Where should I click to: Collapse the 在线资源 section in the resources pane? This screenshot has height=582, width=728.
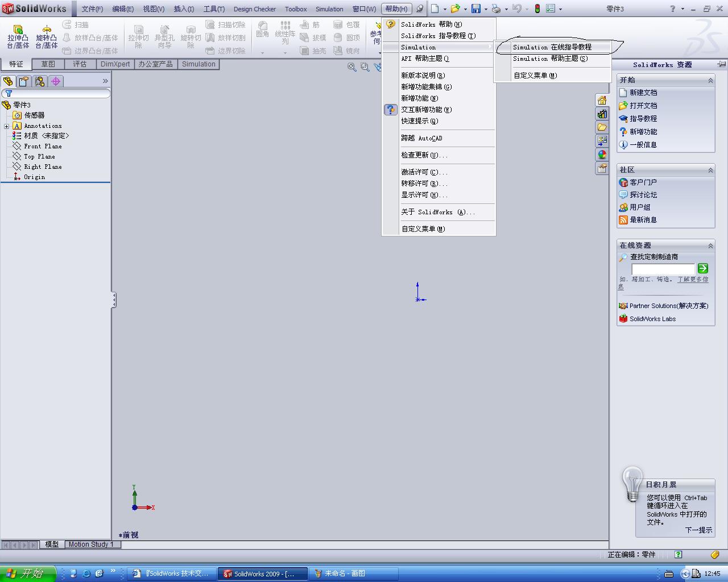click(710, 246)
